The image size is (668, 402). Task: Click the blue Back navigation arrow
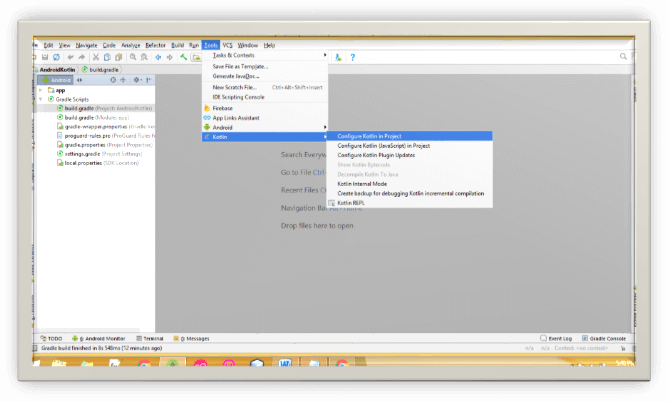click(x=158, y=57)
